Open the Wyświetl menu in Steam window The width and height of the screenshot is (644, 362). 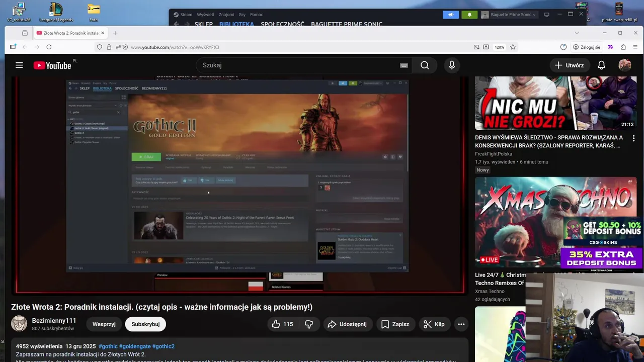point(205,15)
